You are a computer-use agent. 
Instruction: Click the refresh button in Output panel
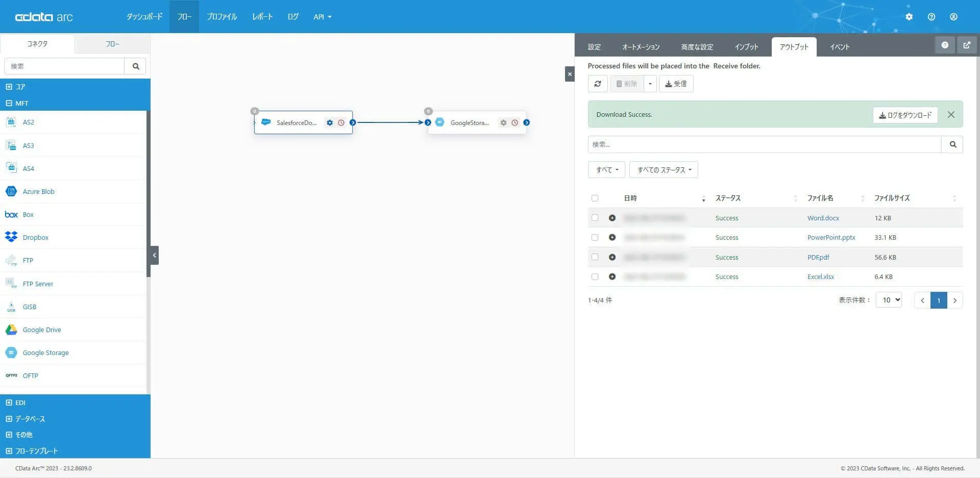598,84
